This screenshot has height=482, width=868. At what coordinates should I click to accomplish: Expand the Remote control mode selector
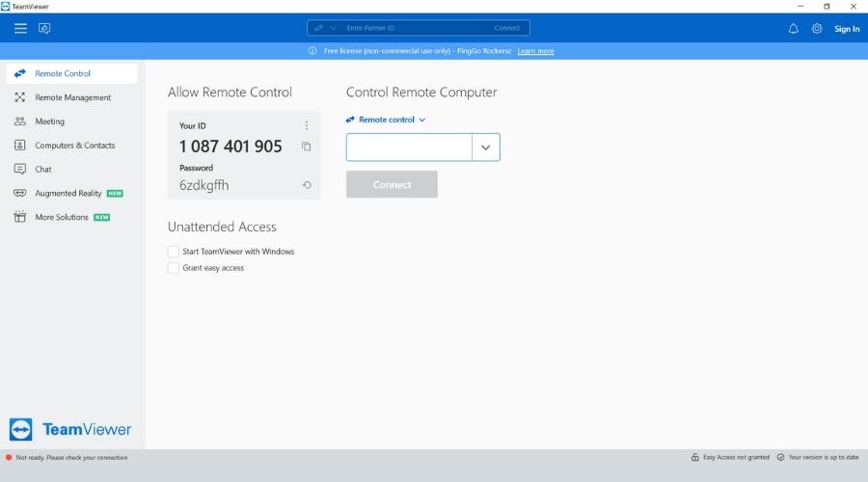(386, 120)
